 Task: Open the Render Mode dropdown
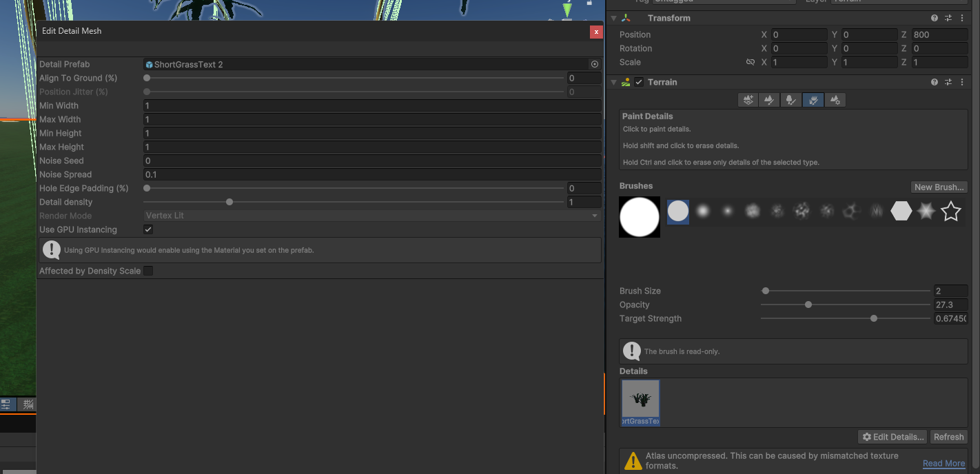click(371, 216)
